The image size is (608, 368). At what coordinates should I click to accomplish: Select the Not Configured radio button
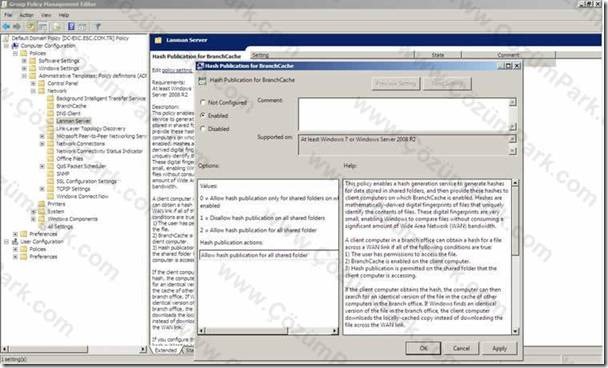coord(203,102)
